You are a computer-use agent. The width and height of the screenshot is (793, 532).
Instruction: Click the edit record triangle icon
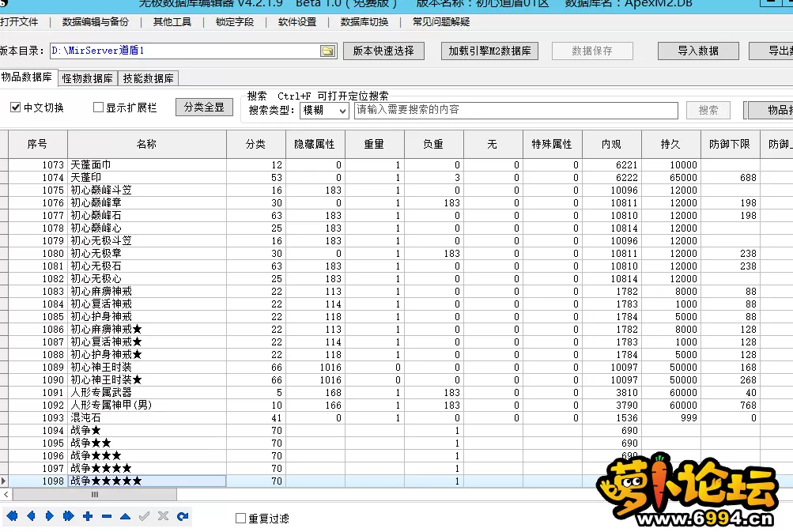[x=126, y=516]
